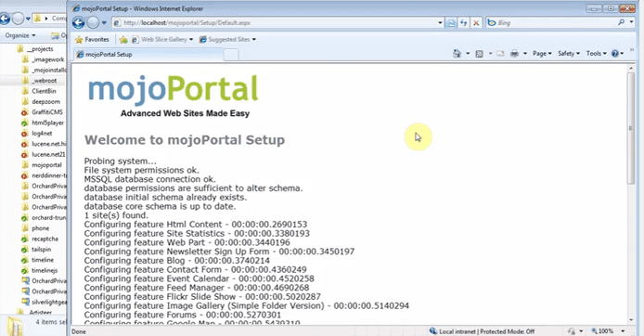Image resolution: width=644 pixels, height=336 pixels.
Task: Open the Tools menu
Action: (x=596, y=54)
